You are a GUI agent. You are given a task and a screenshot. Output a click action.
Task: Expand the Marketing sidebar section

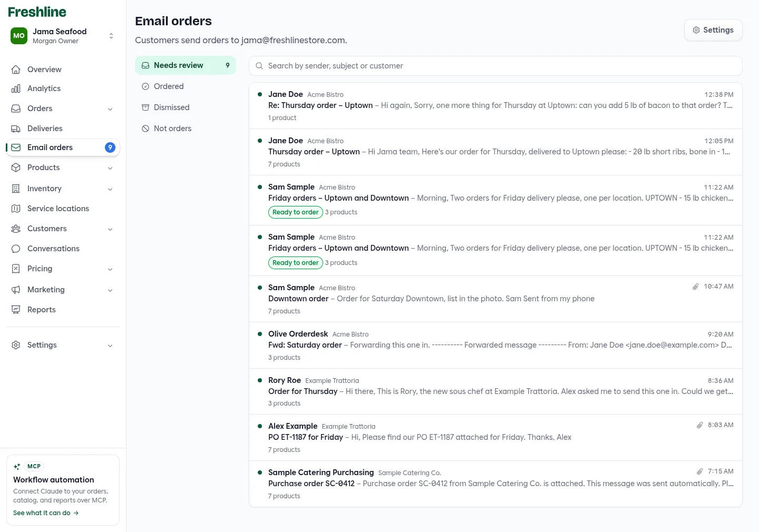coord(110,290)
